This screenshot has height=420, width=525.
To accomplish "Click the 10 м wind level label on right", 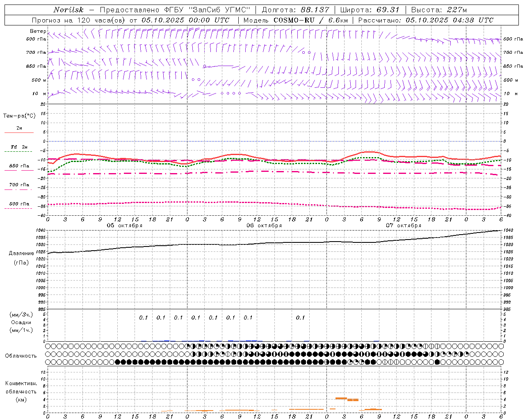I will coord(510,94).
